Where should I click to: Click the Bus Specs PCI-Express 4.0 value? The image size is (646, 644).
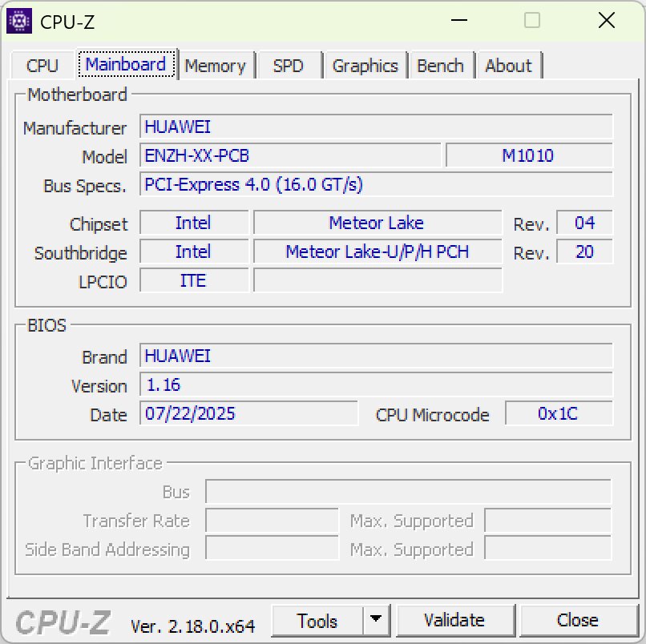376,184
